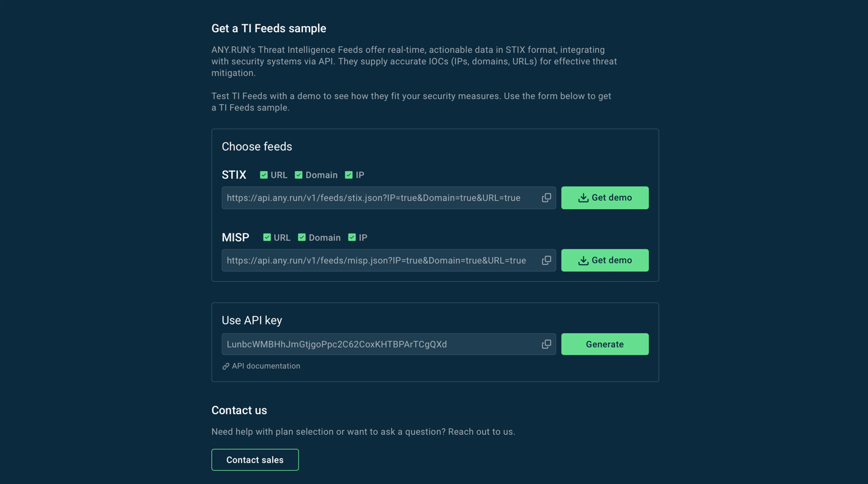Click the API documentation link icon

pos(226,366)
